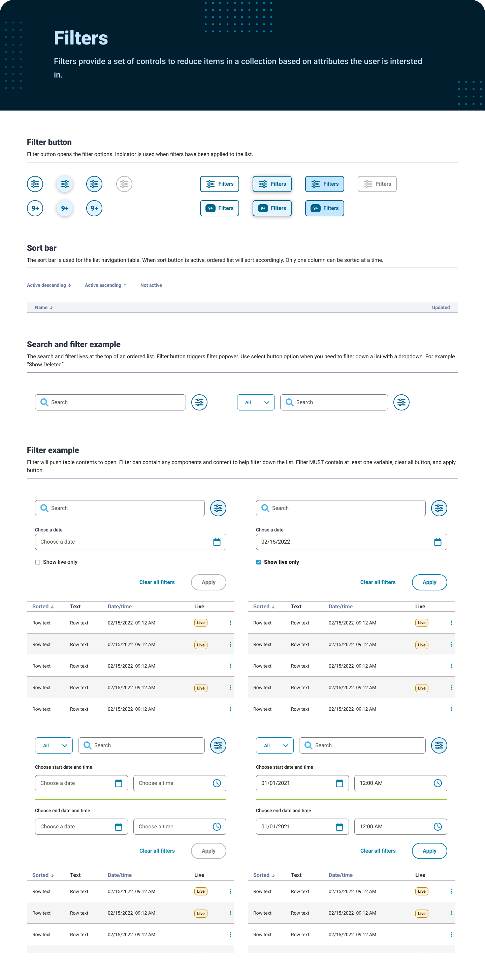Screen dimensions: 485x980
Task: Click Date/time header in the upper-right table
Action: [x=341, y=607]
